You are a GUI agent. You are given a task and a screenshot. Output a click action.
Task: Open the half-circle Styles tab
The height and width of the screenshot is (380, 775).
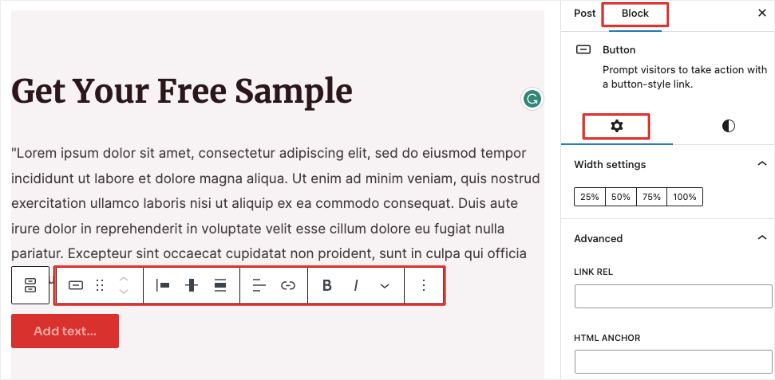pos(728,126)
